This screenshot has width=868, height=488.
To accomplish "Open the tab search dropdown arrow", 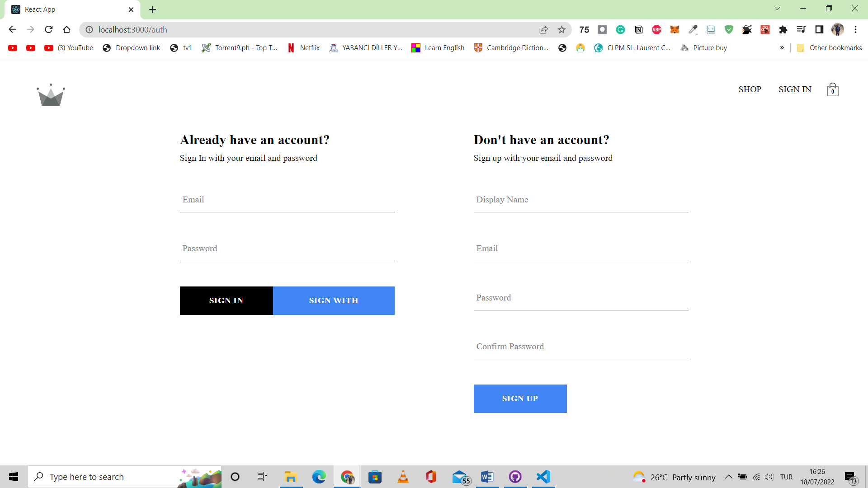I will pos(777,9).
